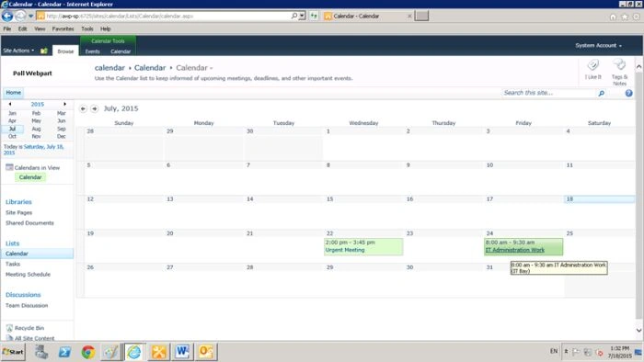Open the Edit menu
The width and height of the screenshot is (644, 362).
pos(23,28)
